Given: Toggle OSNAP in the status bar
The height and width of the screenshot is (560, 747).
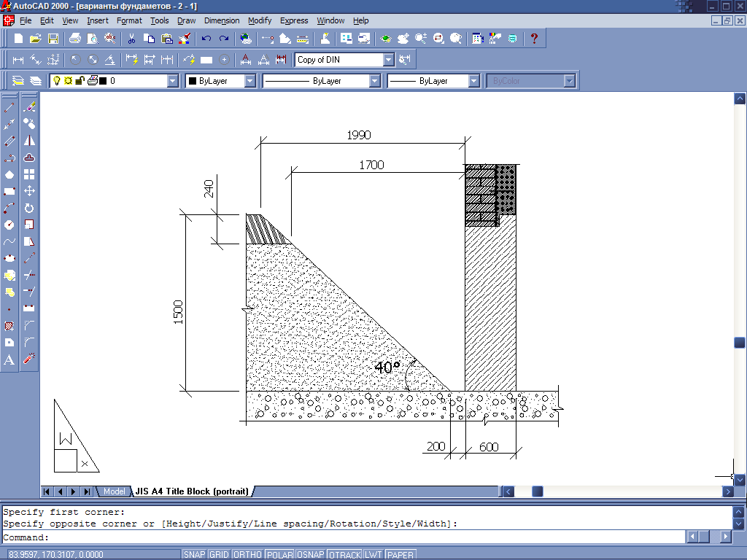Looking at the screenshot, I should pyautogui.click(x=311, y=555).
